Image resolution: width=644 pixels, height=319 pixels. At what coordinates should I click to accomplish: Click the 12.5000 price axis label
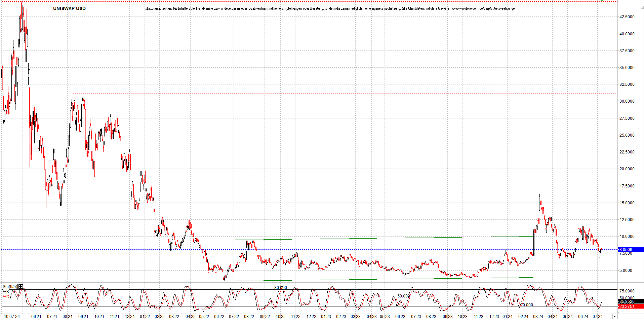point(627,220)
